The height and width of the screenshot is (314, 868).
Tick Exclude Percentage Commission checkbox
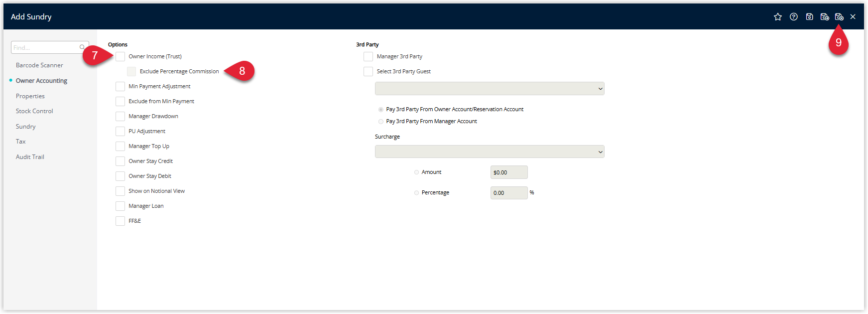point(131,71)
